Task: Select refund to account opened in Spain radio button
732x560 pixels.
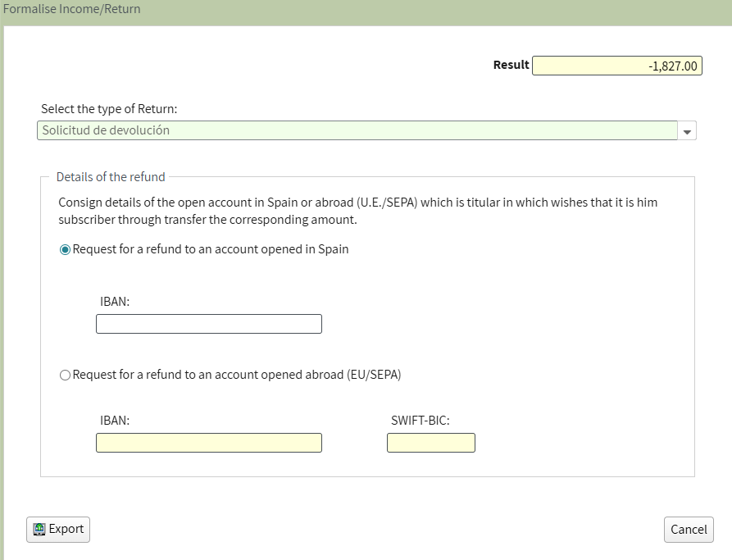Action: (66, 250)
